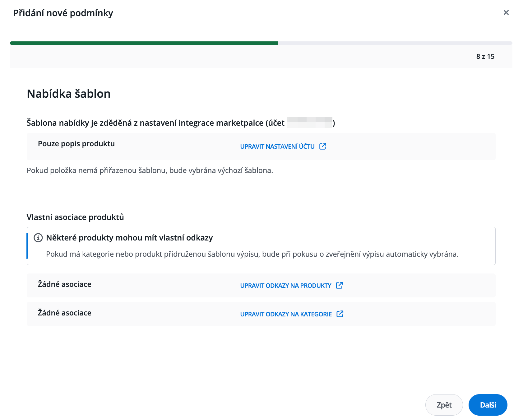
Task: Click the green filled part of progress bar
Action: click(x=144, y=43)
